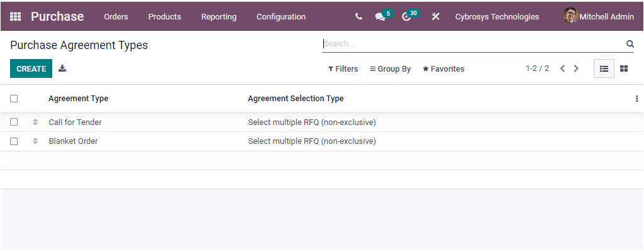Screen dimensions: 644x250
Task: Open the Group By dropdown
Action: 390,69
